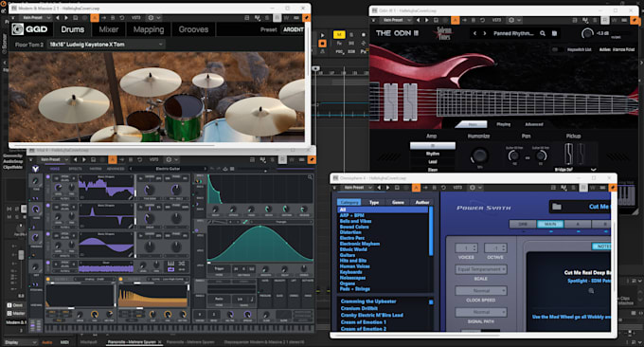Screen dimensions: 644x347
Task: Click the Odin Humanize knob
Action: [479, 155]
